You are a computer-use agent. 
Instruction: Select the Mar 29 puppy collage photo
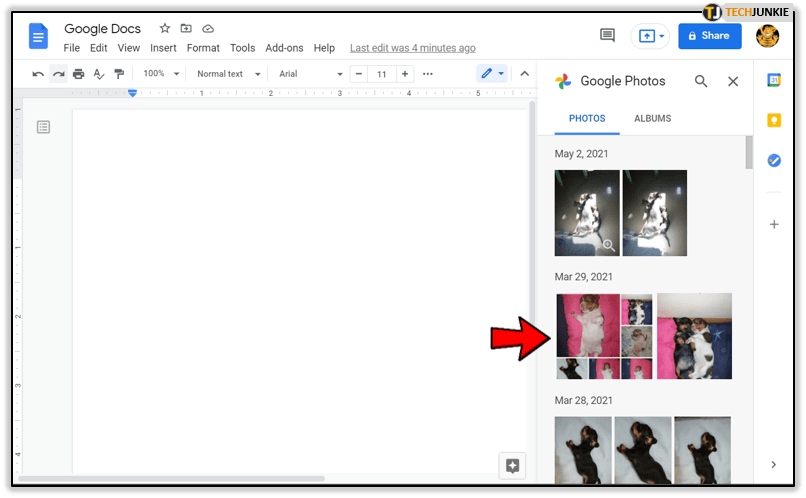[x=604, y=336]
